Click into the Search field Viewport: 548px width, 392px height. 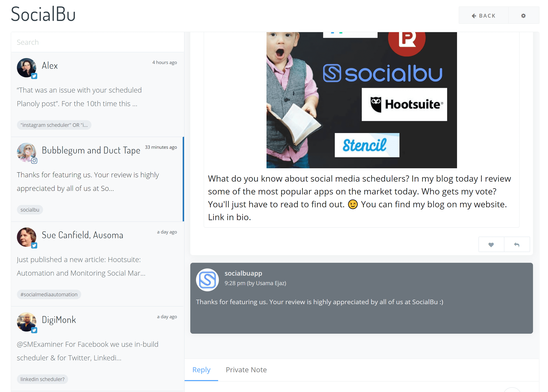pyautogui.click(x=97, y=42)
